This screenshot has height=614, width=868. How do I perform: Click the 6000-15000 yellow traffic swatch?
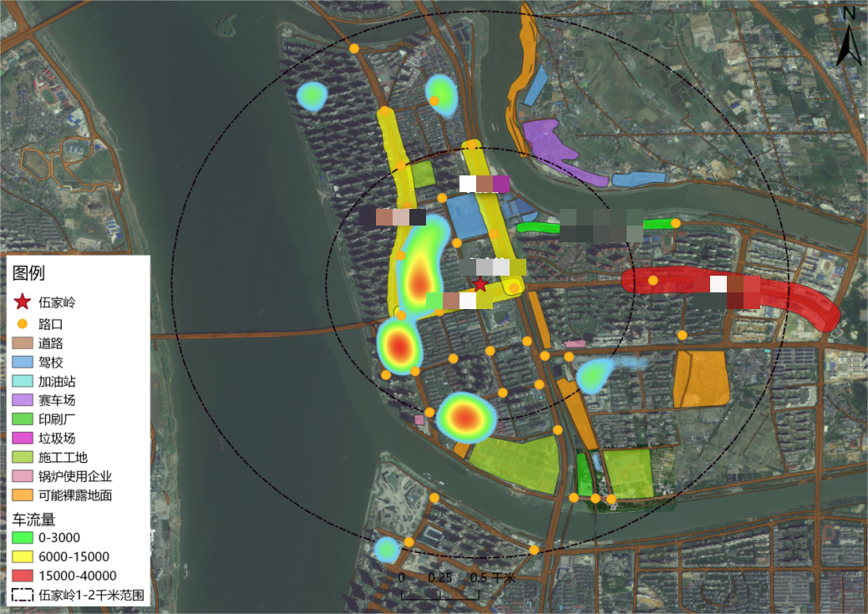(x=23, y=556)
